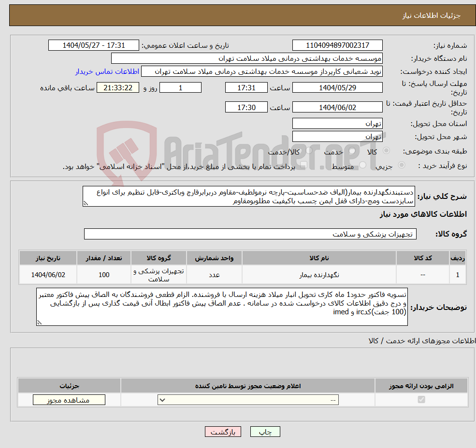Click the مشاهده مجوز button
This screenshot has height=448, width=476.
tap(69, 400)
